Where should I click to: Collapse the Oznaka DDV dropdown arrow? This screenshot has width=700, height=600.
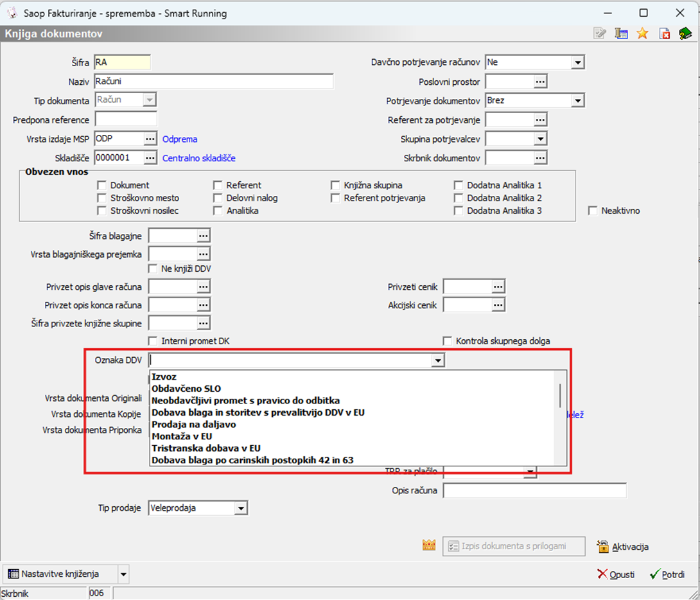coord(438,360)
